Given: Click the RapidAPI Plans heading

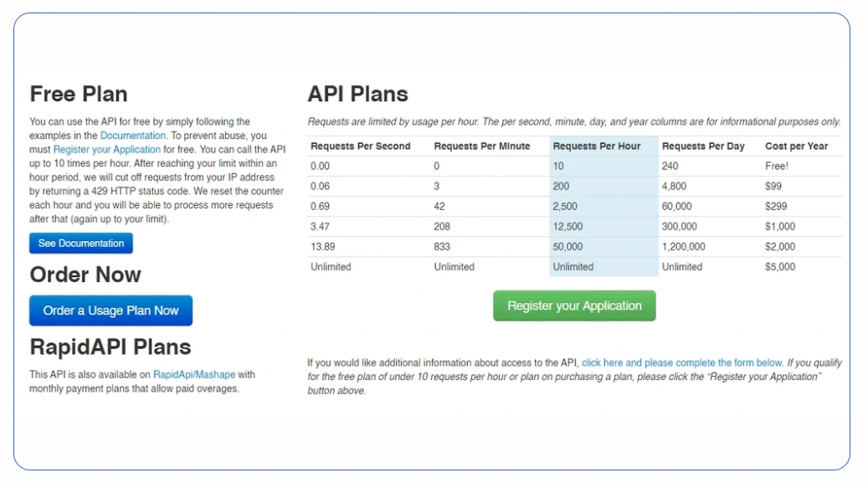Looking at the screenshot, I should coord(110,347).
